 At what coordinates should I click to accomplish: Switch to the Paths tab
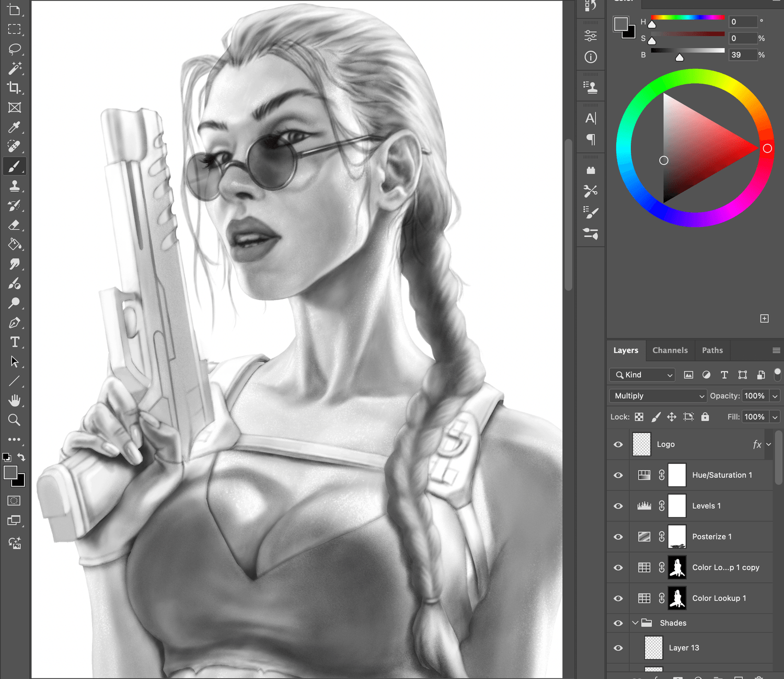(712, 350)
